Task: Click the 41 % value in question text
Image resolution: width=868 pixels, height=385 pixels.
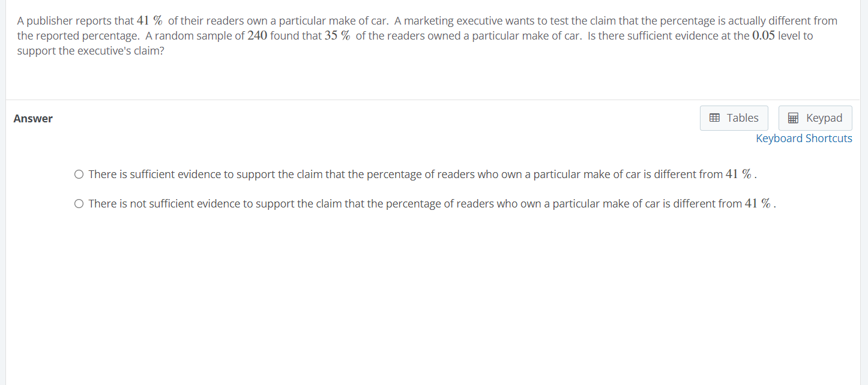Action: click(x=150, y=21)
